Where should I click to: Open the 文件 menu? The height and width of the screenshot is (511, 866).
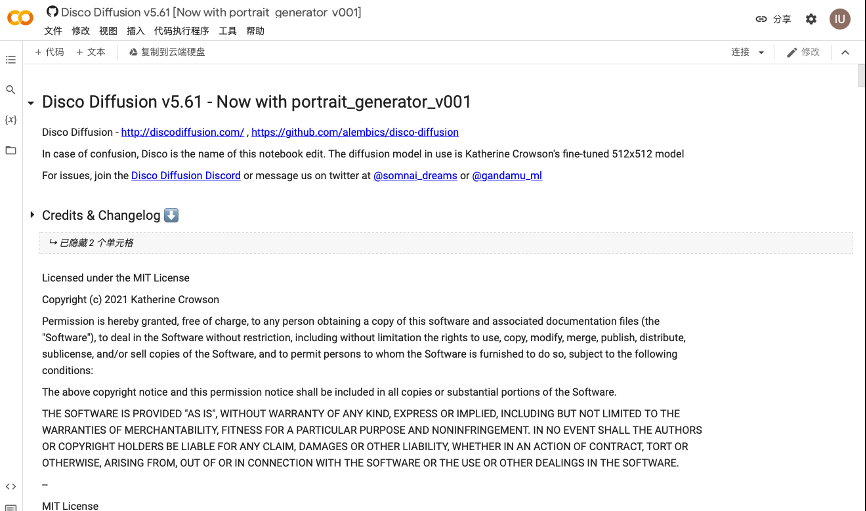pos(53,31)
